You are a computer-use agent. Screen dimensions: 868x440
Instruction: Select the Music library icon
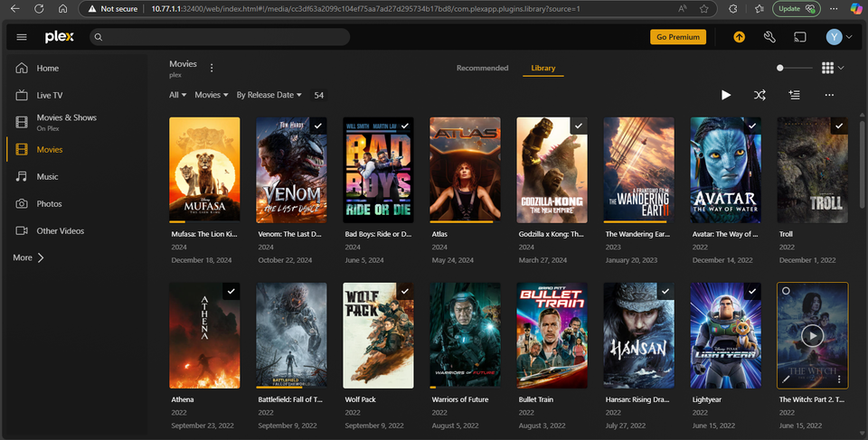(x=22, y=176)
